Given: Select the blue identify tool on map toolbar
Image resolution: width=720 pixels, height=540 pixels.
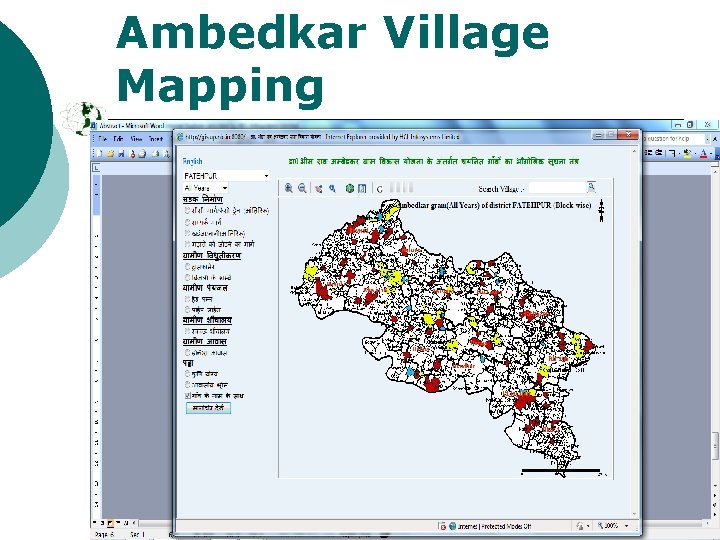Looking at the screenshot, I should (x=332, y=188).
